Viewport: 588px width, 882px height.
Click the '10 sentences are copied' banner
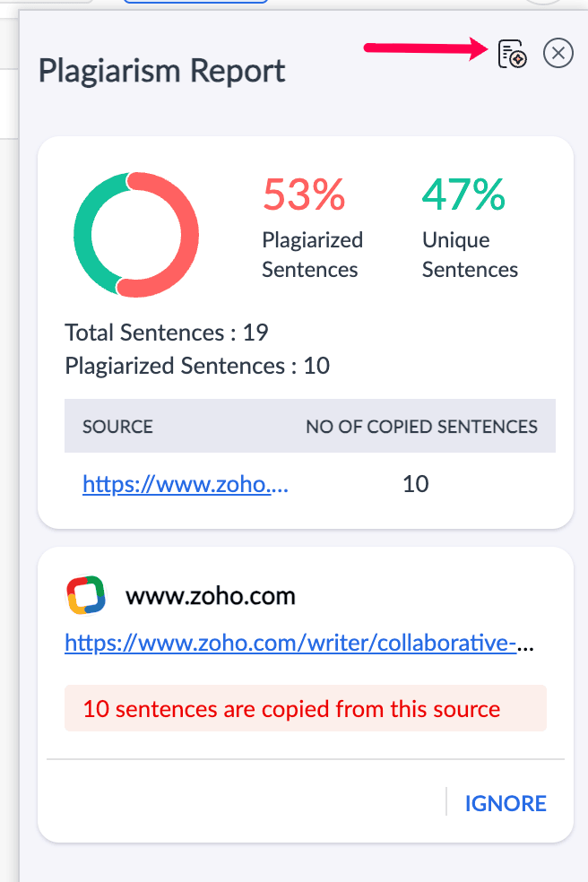point(305,709)
